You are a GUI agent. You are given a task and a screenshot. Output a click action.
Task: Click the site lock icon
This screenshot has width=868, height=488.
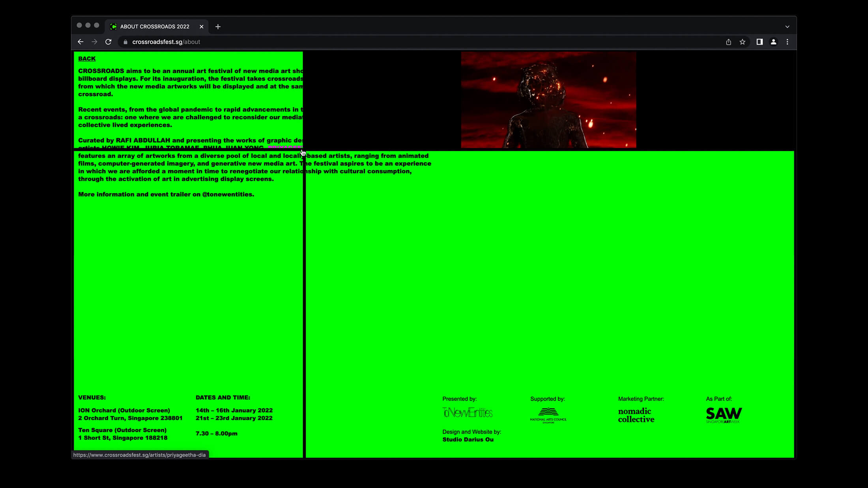coord(125,42)
